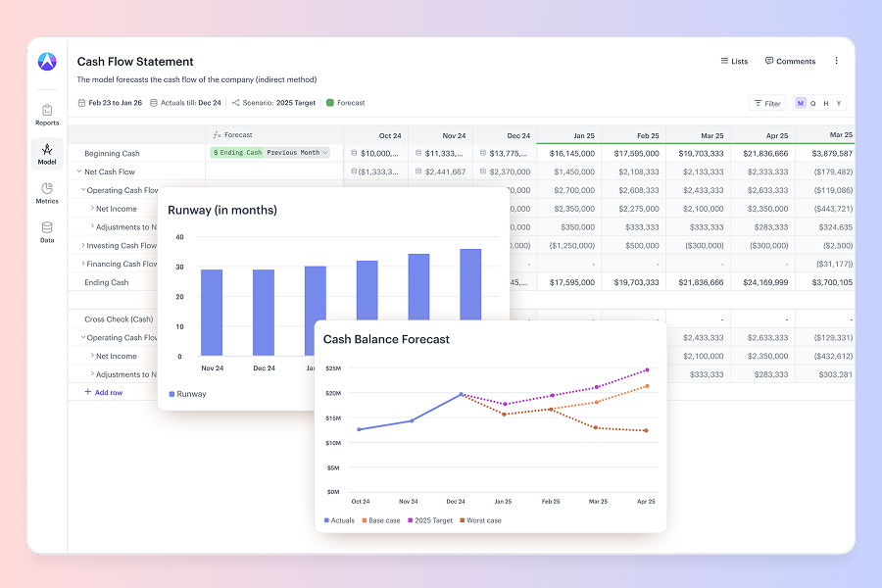Viewport: 882px width, 588px height.
Task: Click the app logo in the sidebar
Action: [47, 61]
